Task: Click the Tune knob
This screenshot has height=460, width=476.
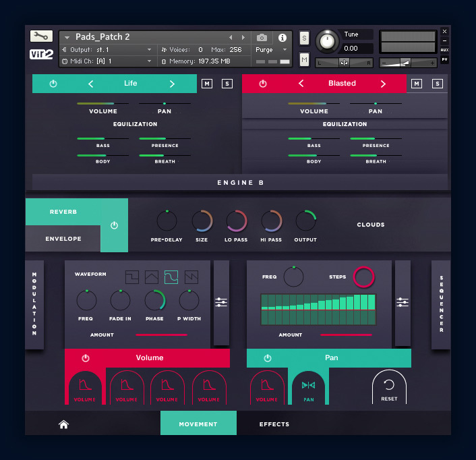Action: [327, 41]
